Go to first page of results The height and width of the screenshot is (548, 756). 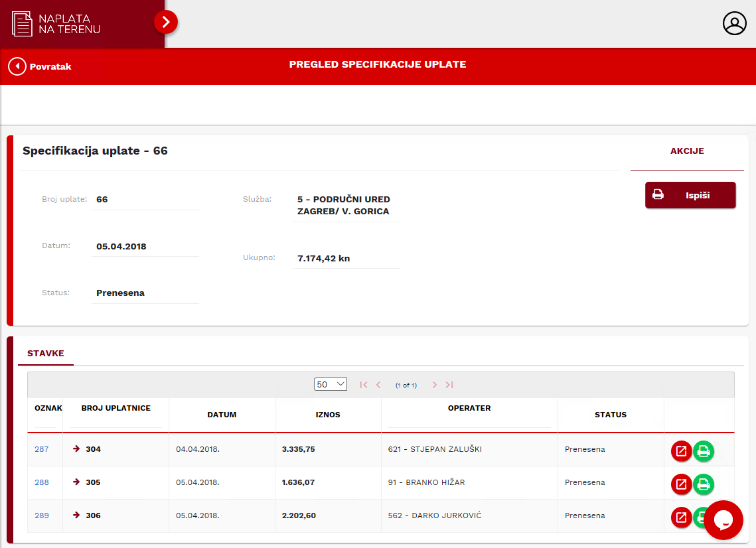tap(363, 385)
